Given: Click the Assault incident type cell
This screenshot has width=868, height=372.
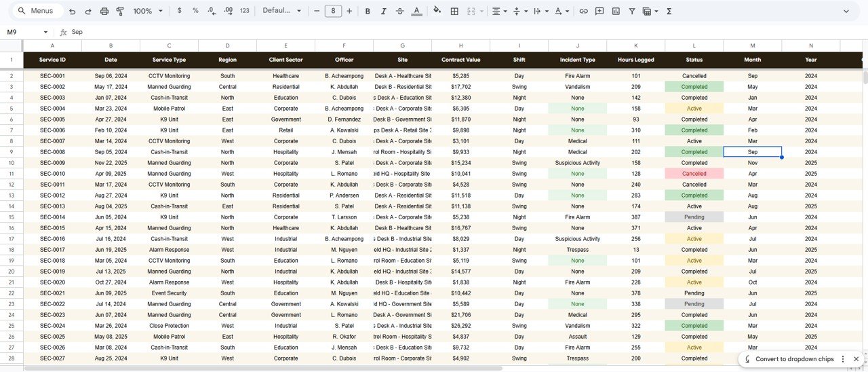Looking at the screenshot, I should pyautogui.click(x=577, y=337).
